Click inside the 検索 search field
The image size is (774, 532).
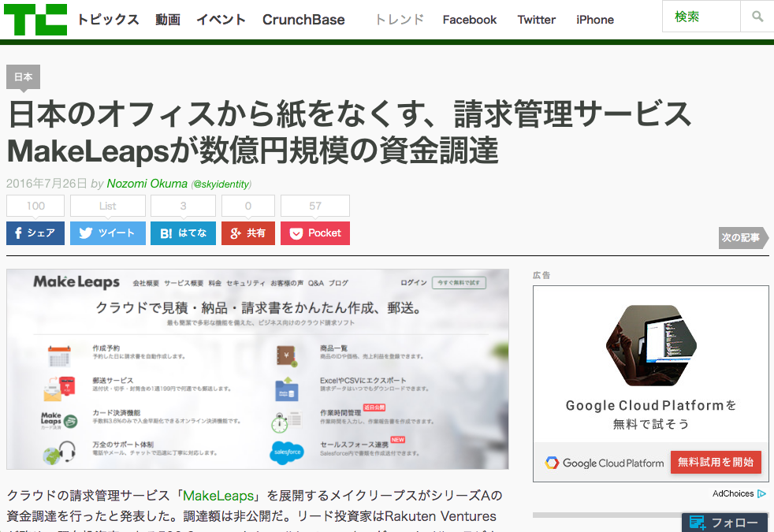[701, 17]
